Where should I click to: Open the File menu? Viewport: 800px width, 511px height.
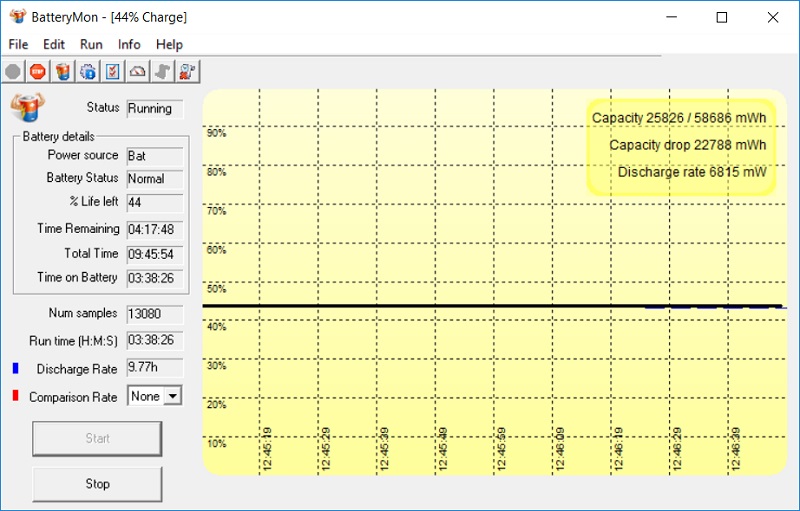[18, 44]
